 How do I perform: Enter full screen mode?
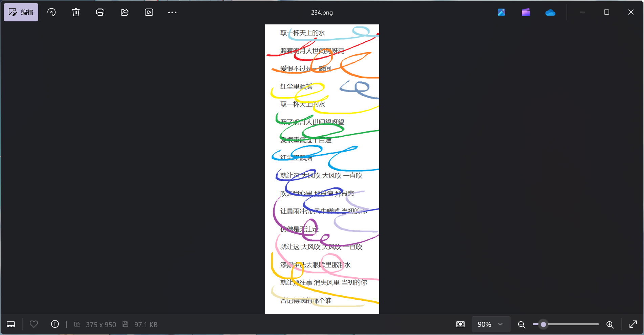click(633, 324)
